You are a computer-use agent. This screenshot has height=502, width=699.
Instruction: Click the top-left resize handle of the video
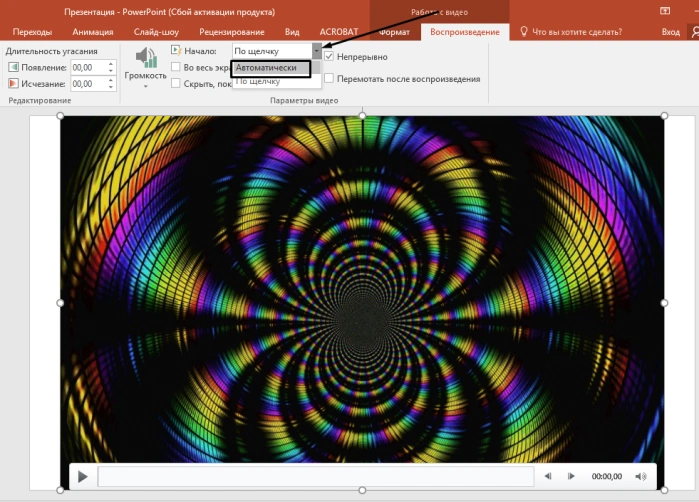click(x=60, y=116)
